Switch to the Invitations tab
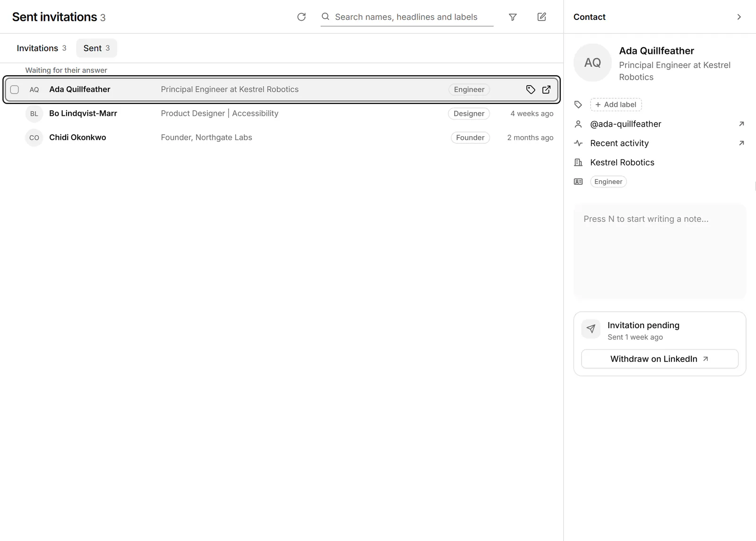The height and width of the screenshot is (541, 756). pos(42,48)
